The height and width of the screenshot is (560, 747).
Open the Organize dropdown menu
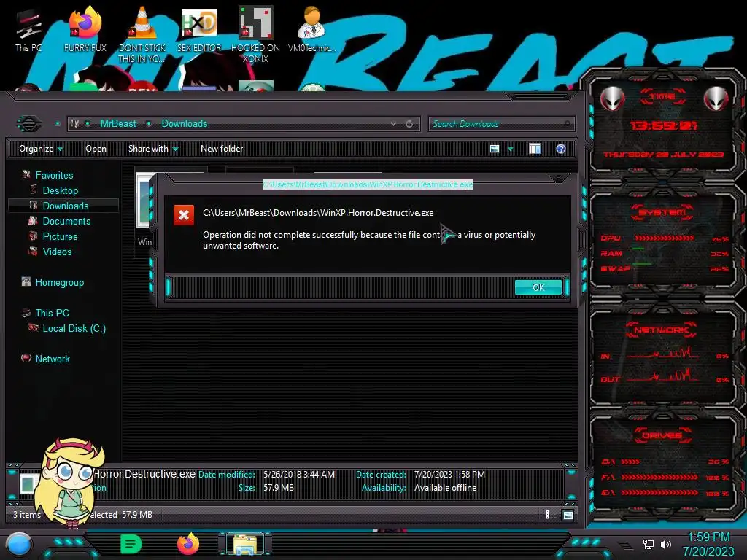click(41, 149)
